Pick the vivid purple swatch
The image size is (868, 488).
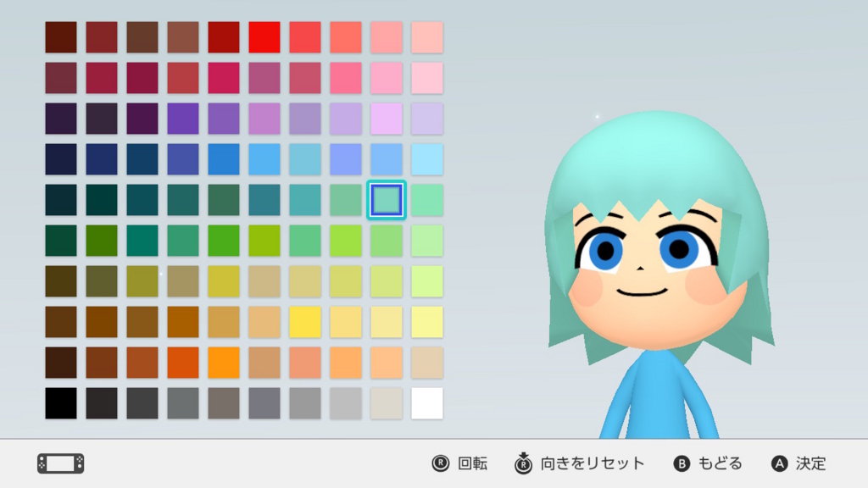tap(183, 119)
